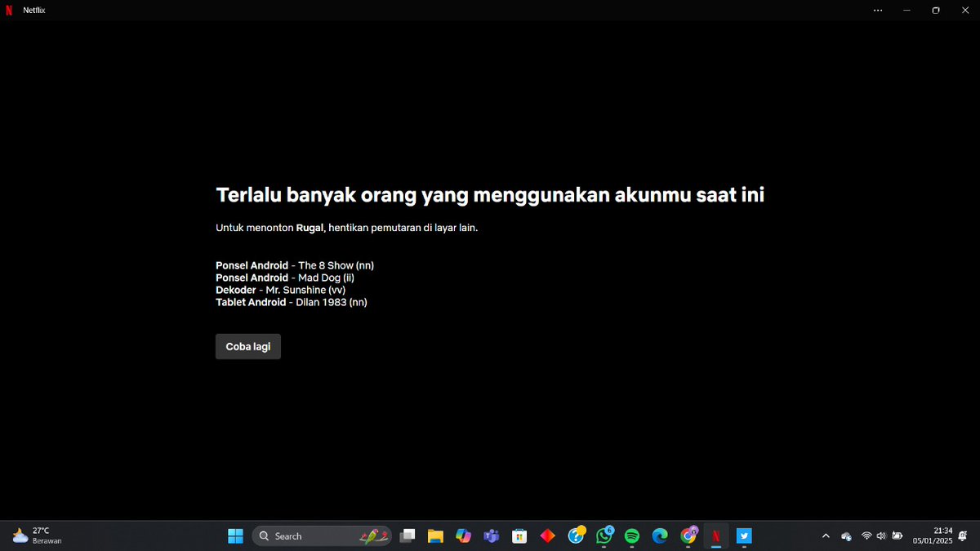The image size is (980, 551).
Task: Open Microsoft Teams from the taskbar
Action: pos(491,536)
